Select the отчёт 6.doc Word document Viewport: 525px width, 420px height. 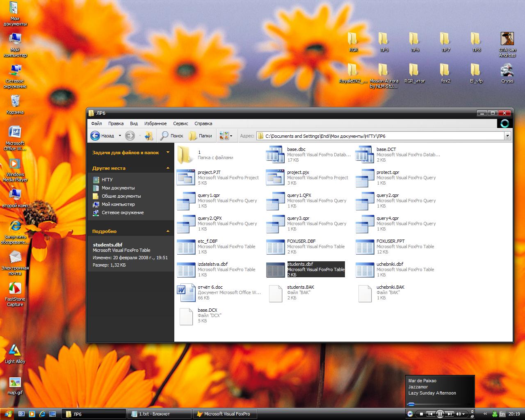point(186,292)
